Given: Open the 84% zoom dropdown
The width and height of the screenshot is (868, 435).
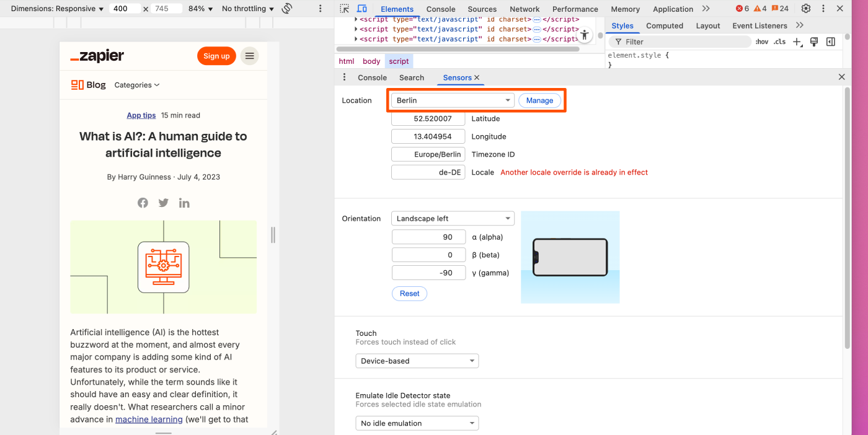Looking at the screenshot, I should coord(200,9).
